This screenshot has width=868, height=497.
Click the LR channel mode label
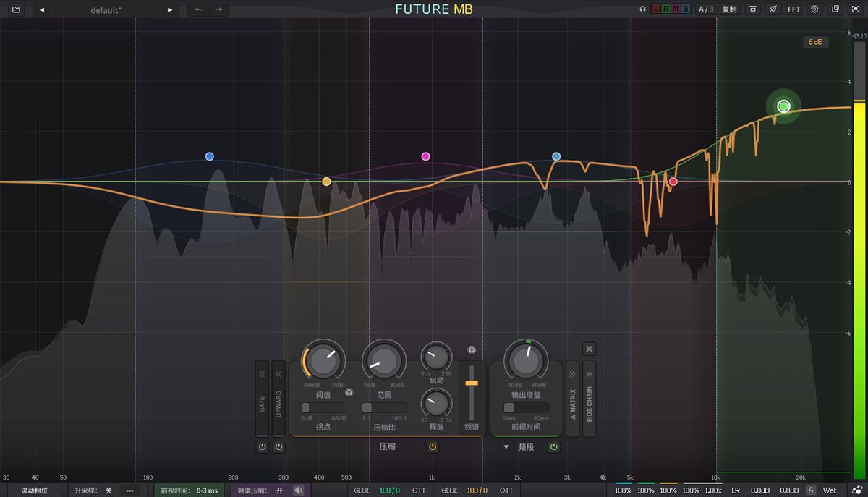(x=736, y=490)
